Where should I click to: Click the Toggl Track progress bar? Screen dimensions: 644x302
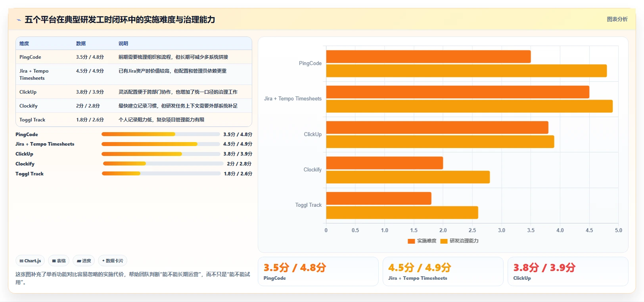tap(161, 173)
